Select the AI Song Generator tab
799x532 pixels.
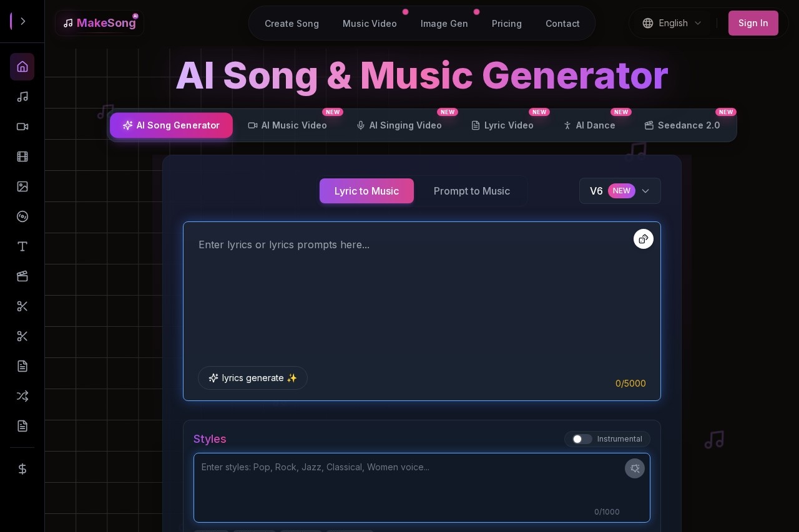[171, 125]
